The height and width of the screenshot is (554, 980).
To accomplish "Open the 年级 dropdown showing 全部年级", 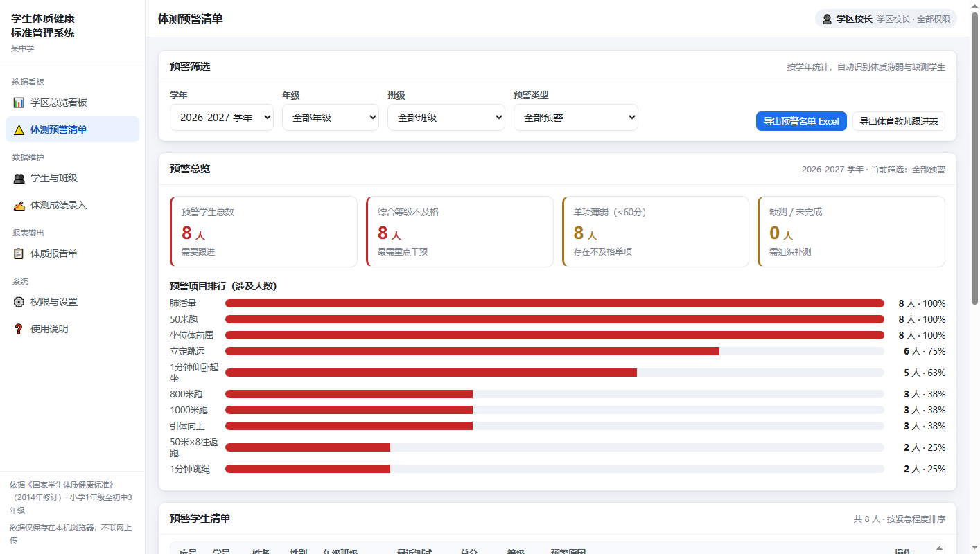I will click(331, 118).
